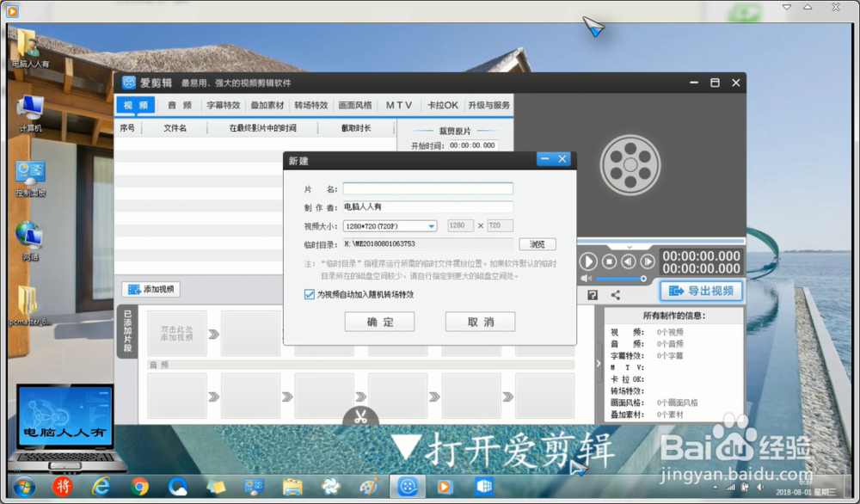Screen dimensions: 860x504
Task: Open the pcmaster desktop folder
Action: [x=30, y=306]
